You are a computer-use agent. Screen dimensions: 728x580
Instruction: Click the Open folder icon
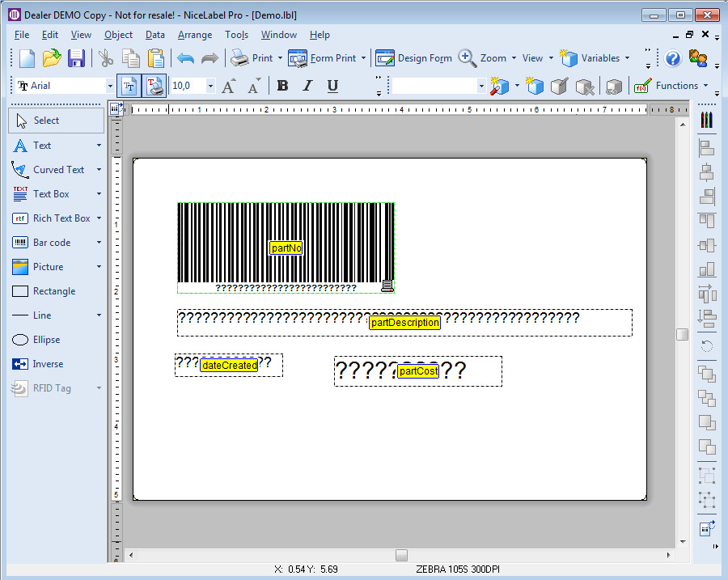[52, 58]
